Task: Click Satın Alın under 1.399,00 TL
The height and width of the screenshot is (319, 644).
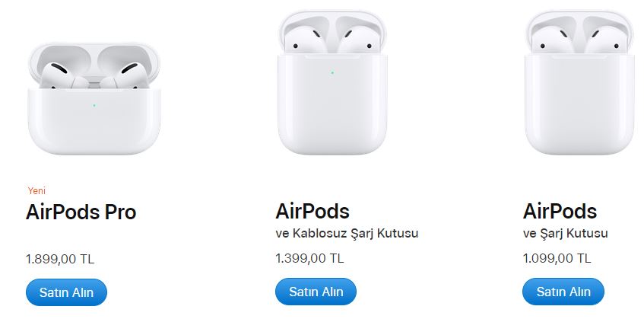Action: tap(316, 292)
